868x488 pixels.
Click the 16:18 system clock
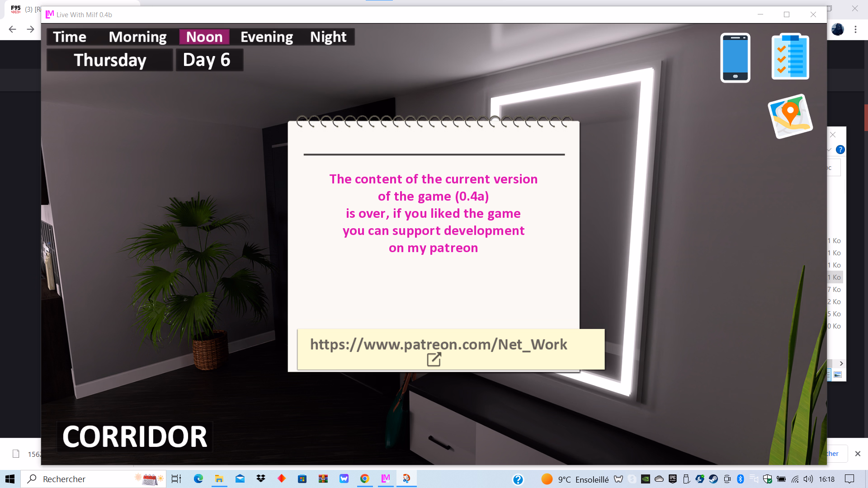(x=827, y=479)
